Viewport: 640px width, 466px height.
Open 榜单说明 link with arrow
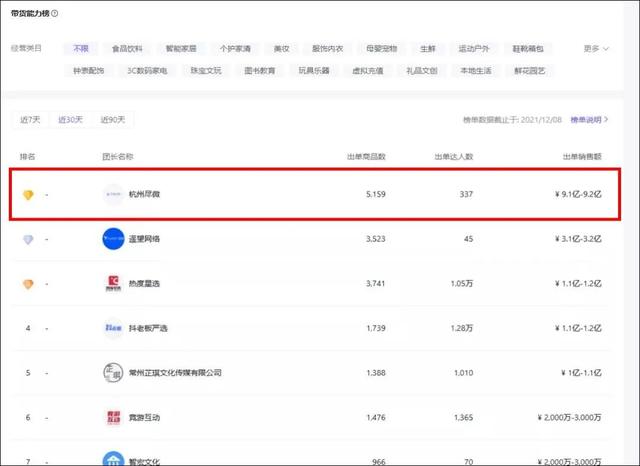click(x=589, y=120)
